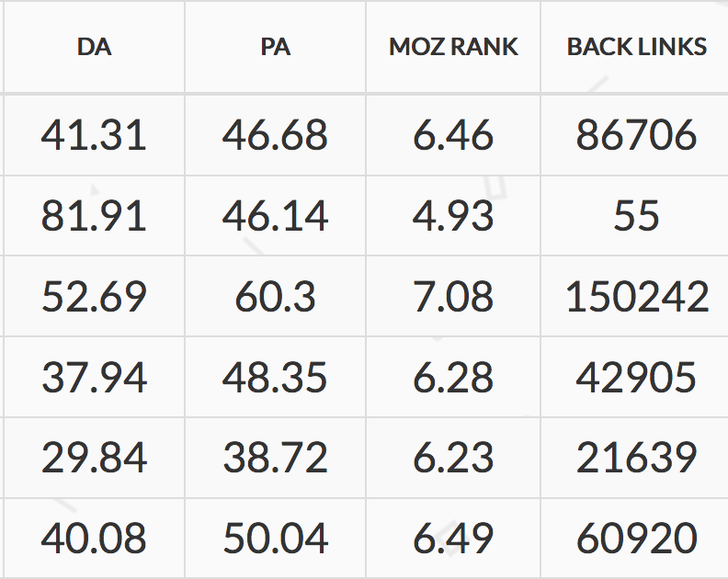Select the PA cell showing 46.68
The height and width of the screenshot is (579, 728).
click(x=275, y=136)
